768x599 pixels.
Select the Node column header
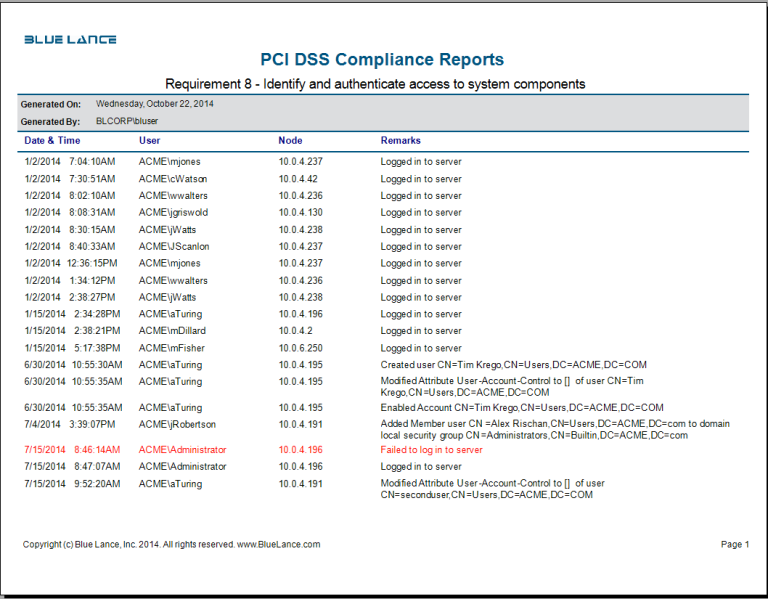pyautogui.click(x=290, y=141)
